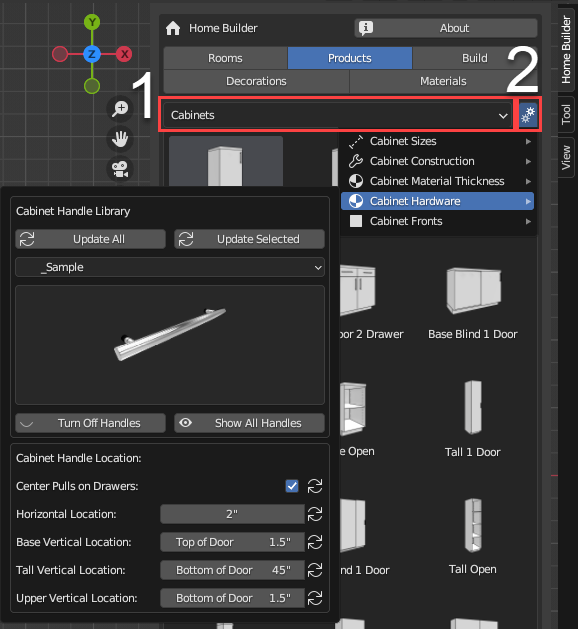Toggle Center Pulls on Drawers checkbox

click(292, 486)
